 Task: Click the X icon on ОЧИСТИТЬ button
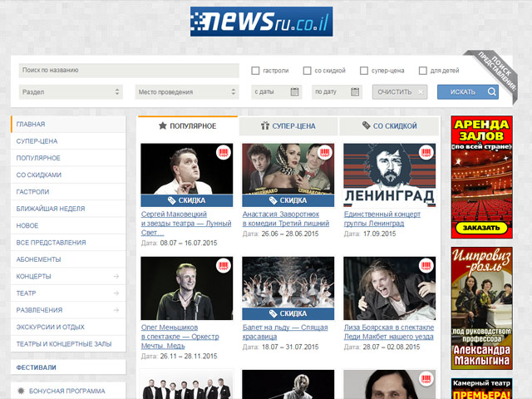[x=421, y=92]
